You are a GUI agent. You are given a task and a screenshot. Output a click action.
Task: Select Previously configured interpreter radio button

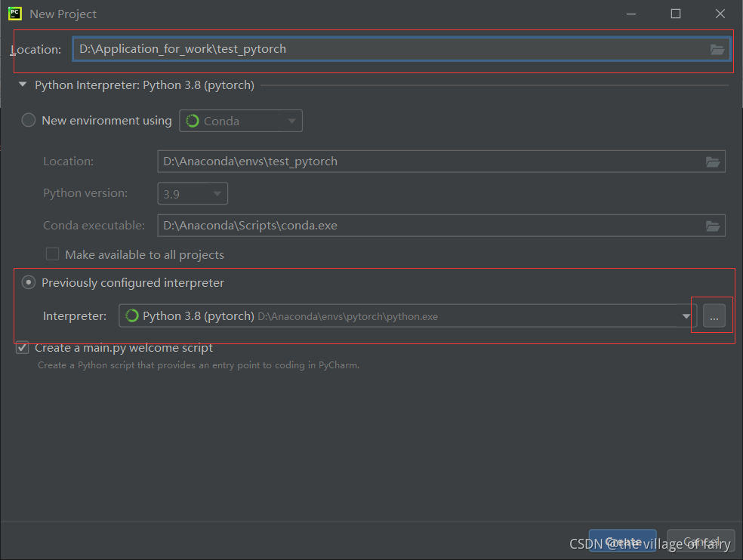(x=29, y=282)
